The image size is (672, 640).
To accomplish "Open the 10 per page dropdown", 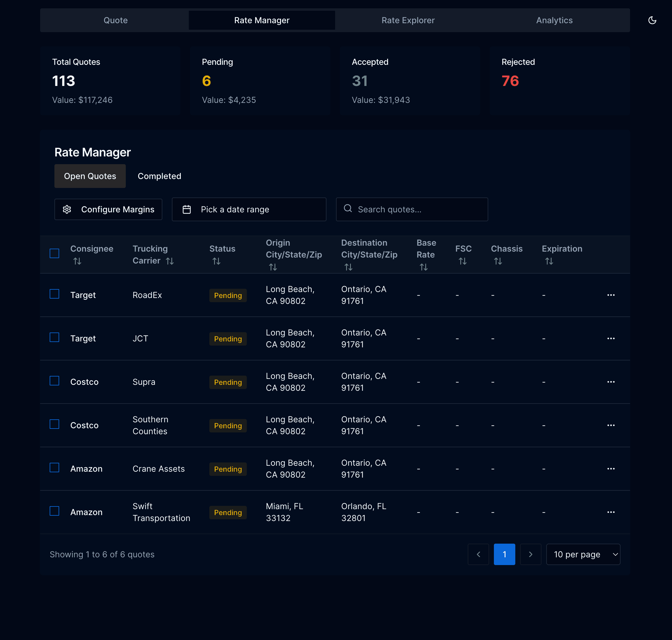I will click(x=583, y=554).
